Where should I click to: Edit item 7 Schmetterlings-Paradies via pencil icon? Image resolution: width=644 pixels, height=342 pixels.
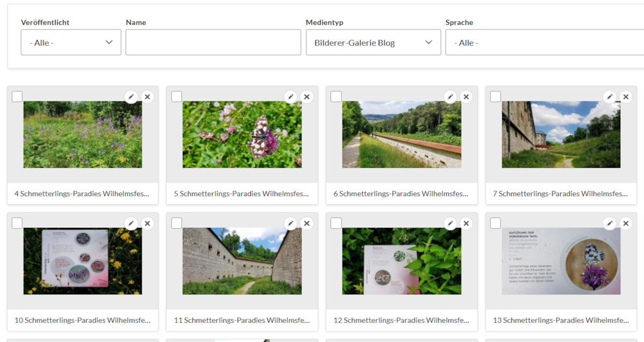coord(609,96)
